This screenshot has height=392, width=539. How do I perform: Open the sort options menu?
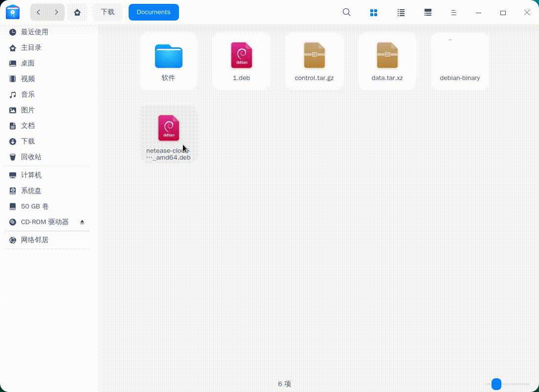[453, 12]
